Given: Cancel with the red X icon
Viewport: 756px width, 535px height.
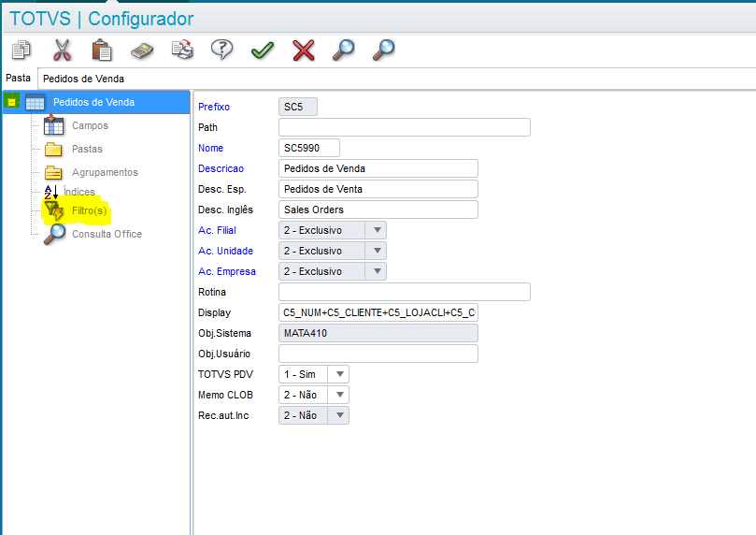Looking at the screenshot, I should coord(304,51).
